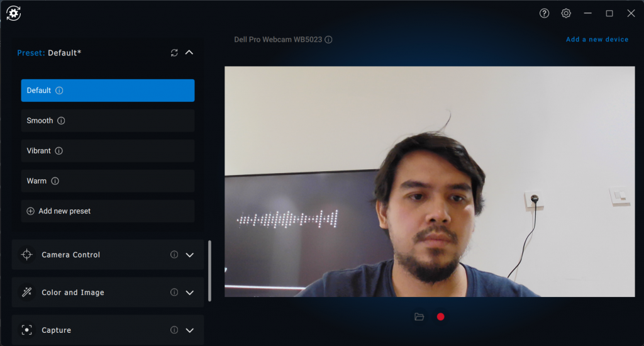Show info for the Vibrant preset

(x=58, y=151)
